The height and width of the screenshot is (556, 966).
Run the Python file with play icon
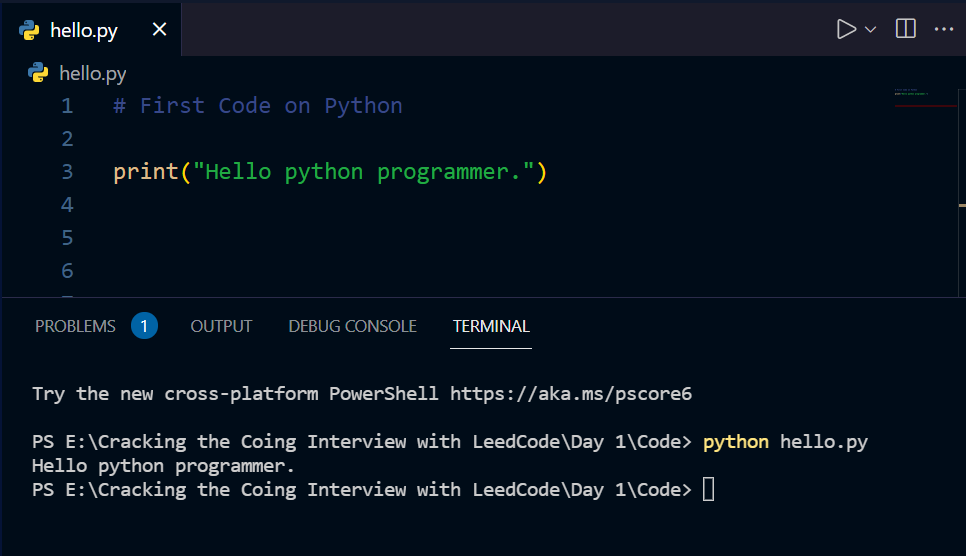(846, 29)
